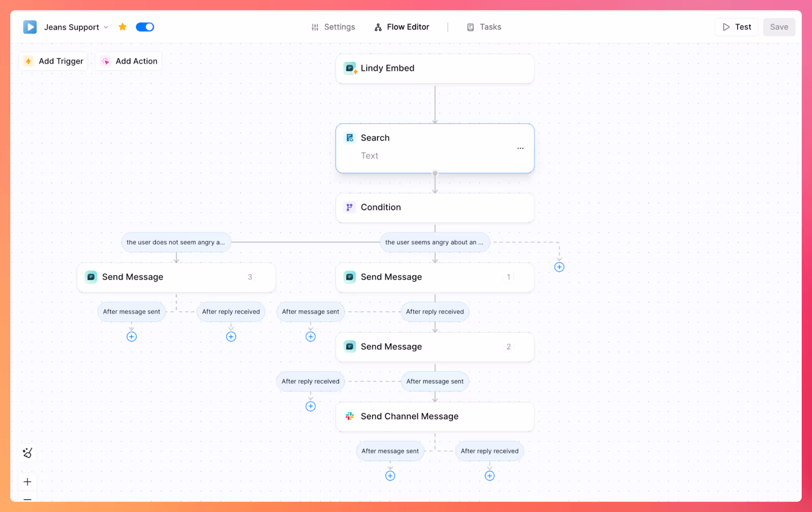Screen dimensions: 812x512
Task: Click 'After message sent' under Send Message 3
Action: click(x=131, y=312)
